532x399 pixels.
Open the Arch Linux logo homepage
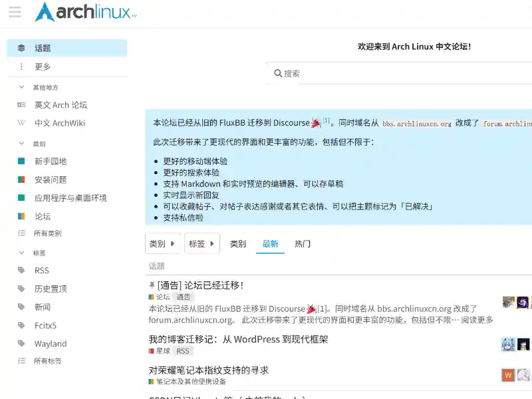(86, 12)
